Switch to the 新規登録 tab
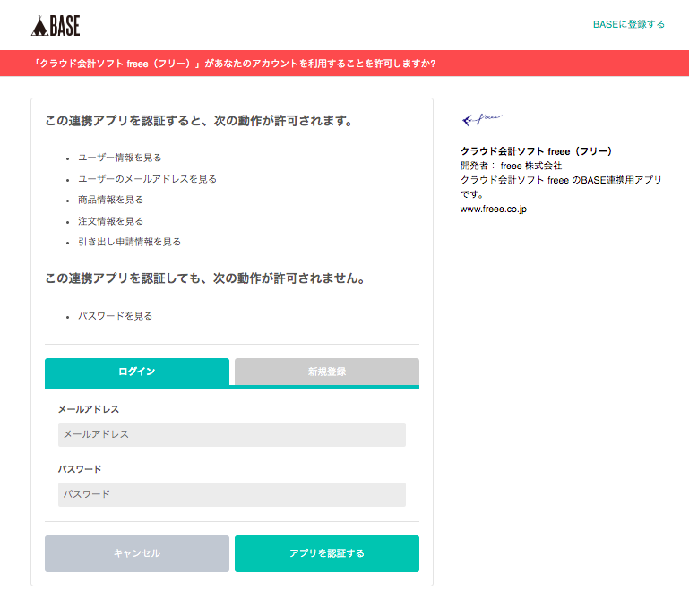689x616 pixels. tap(327, 372)
